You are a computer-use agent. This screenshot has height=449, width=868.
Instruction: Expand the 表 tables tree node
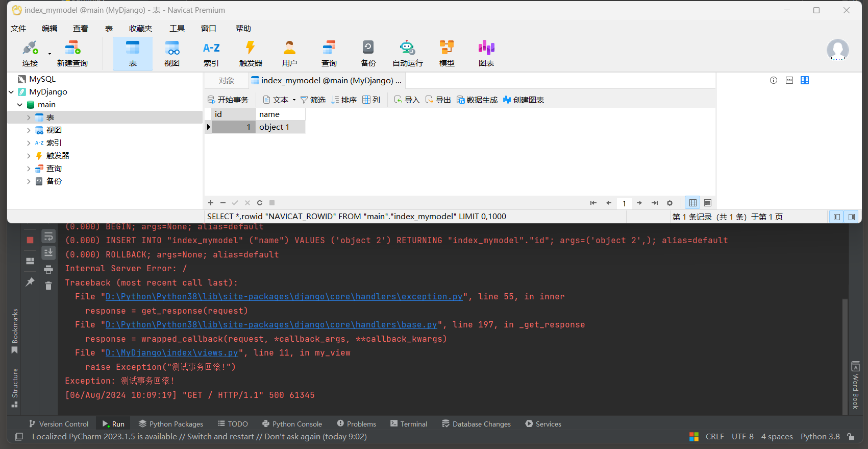point(29,117)
